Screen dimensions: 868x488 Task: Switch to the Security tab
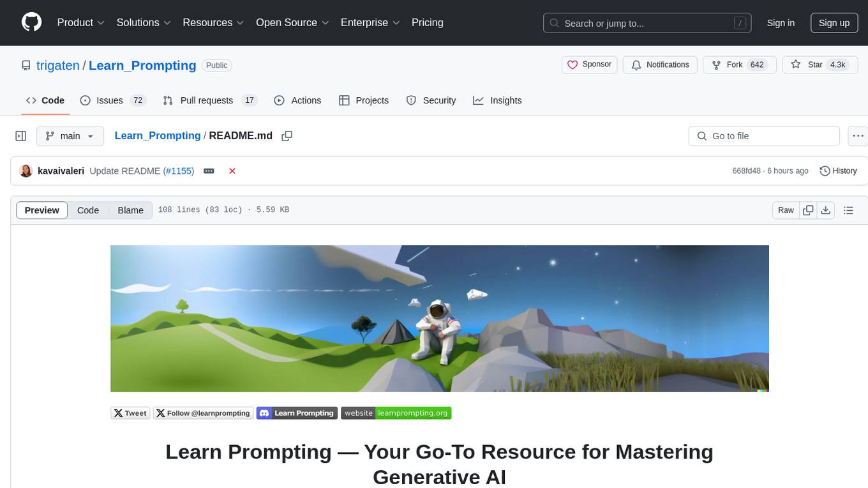(431, 100)
